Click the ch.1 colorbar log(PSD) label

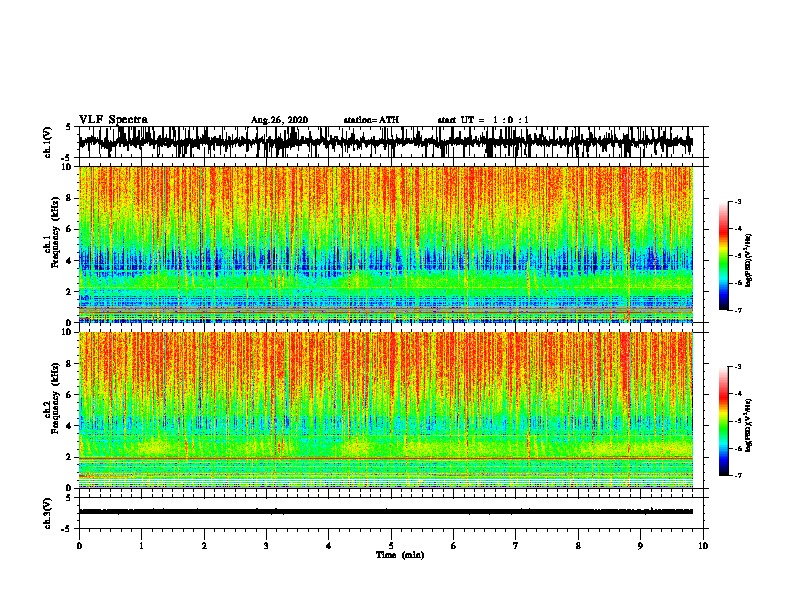748,261
